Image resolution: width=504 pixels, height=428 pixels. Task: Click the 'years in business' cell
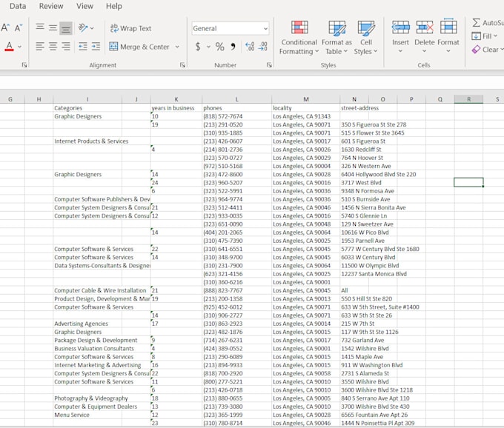176,108
